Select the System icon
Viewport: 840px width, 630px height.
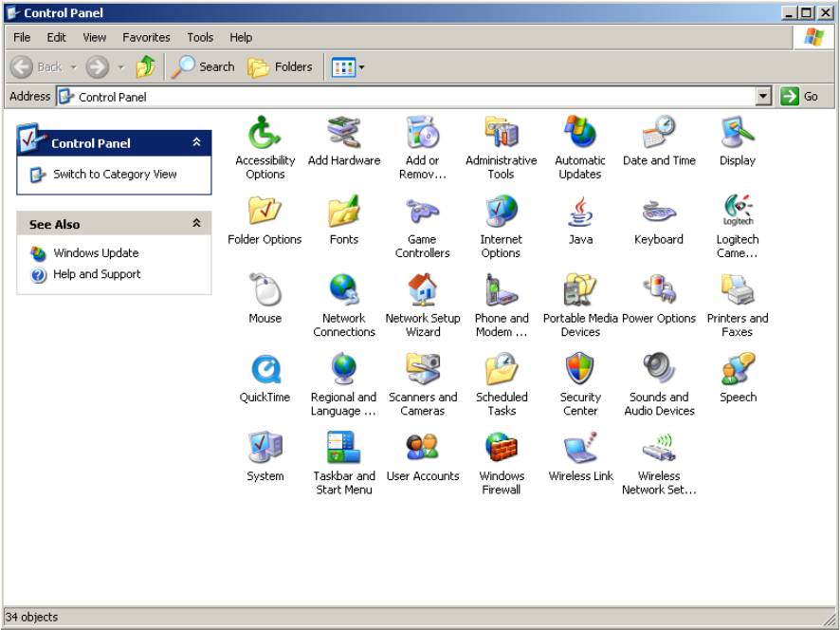(x=265, y=456)
